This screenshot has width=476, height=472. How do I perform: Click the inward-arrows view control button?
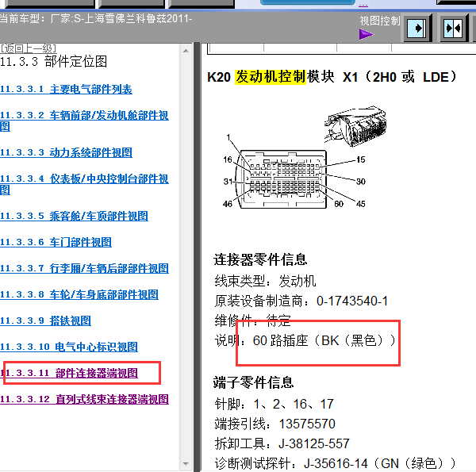[x=453, y=29]
